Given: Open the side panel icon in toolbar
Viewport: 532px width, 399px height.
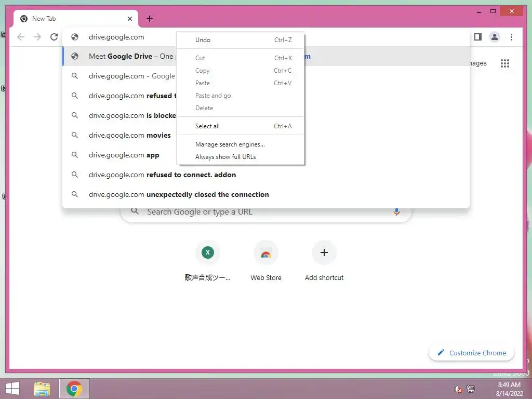Looking at the screenshot, I should click(478, 37).
